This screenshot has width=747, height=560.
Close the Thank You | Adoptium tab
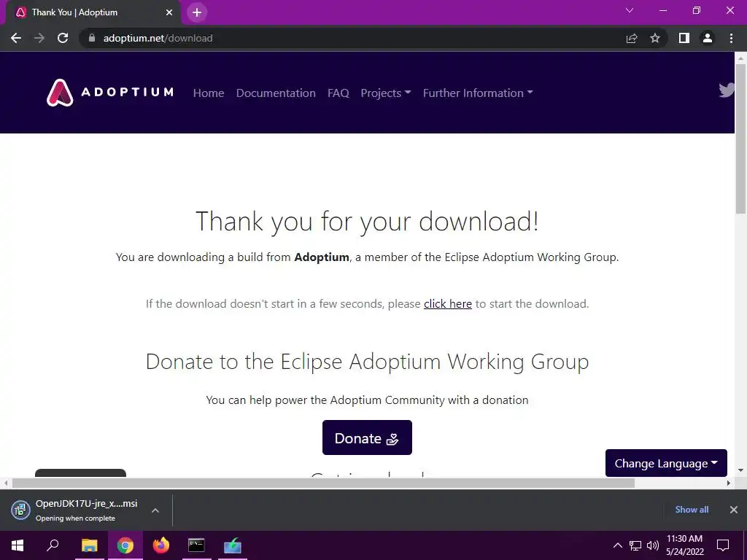pos(169,12)
